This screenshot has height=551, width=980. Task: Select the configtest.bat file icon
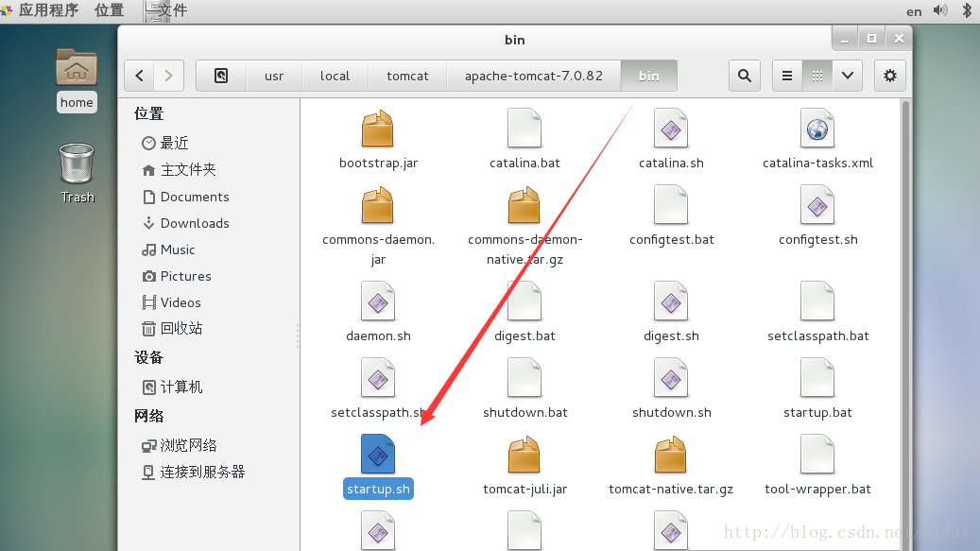coord(671,205)
